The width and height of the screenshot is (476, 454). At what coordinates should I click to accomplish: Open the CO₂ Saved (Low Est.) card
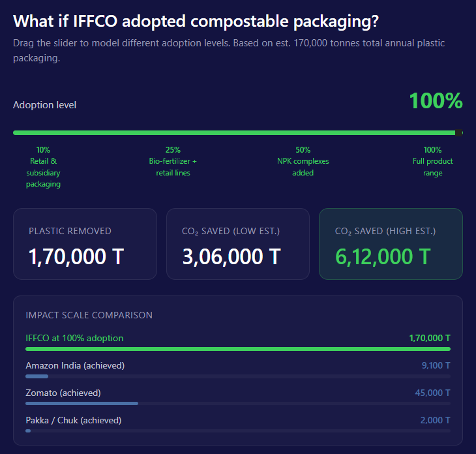[237, 244]
